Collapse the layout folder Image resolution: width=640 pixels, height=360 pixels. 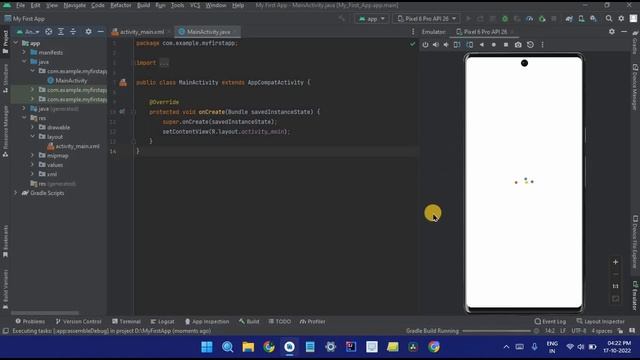32,137
